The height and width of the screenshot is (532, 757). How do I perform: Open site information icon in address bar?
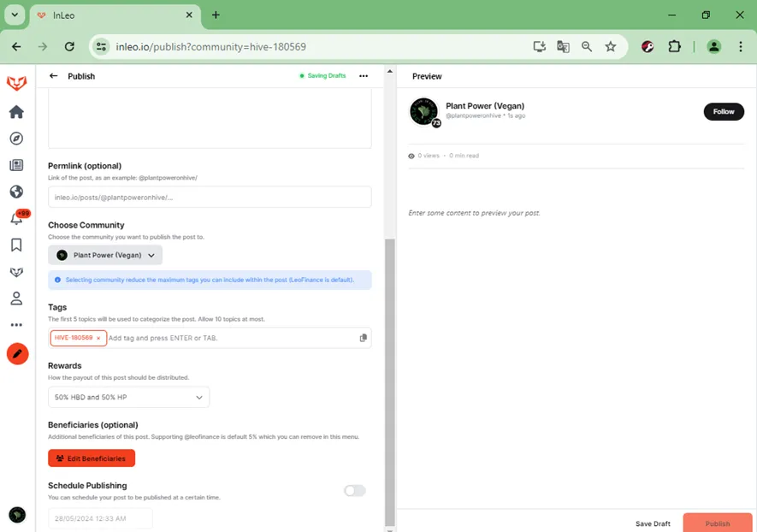101,46
